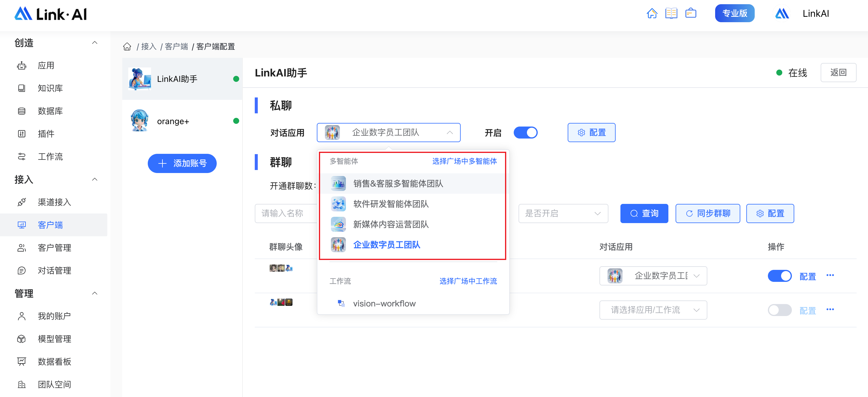Image resolution: width=868 pixels, height=397 pixels.
Task: Click the 添加账号 button
Action: click(182, 163)
